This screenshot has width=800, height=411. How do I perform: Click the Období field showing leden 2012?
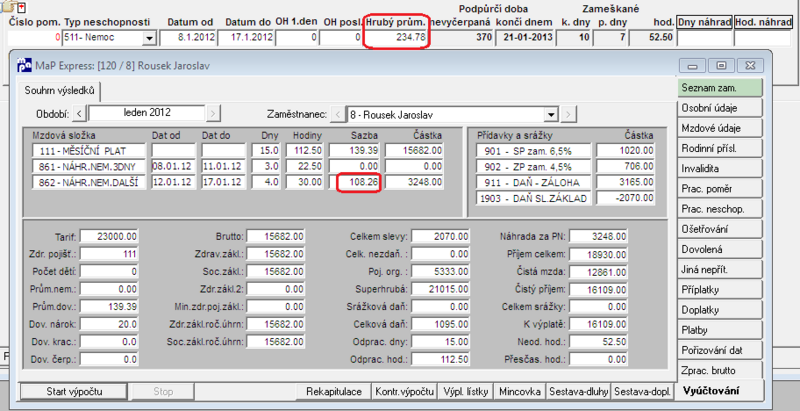(147, 113)
